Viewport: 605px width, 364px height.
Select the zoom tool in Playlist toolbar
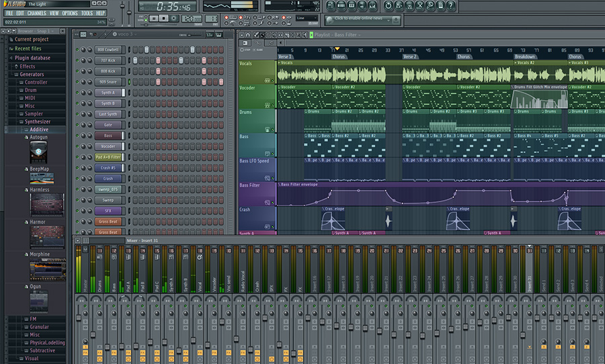[x=298, y=35]
